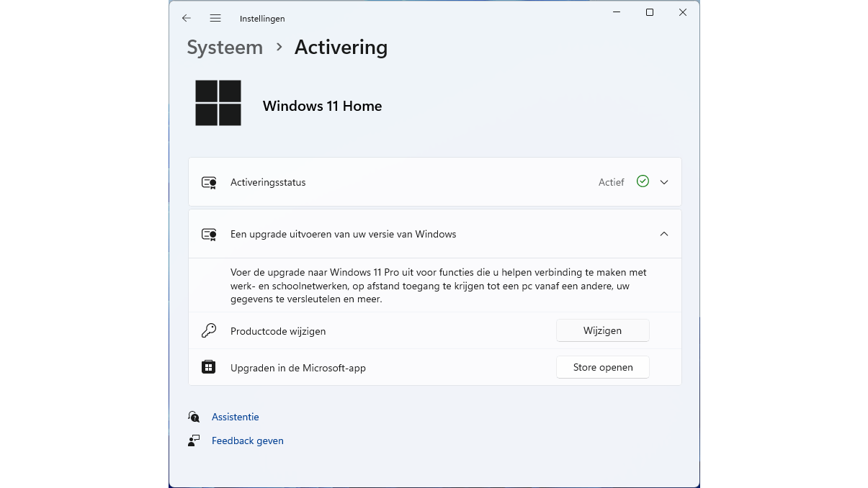The image size is (868, 488).
Task: Click the Instellingen window title
Action: pos(262,19)
